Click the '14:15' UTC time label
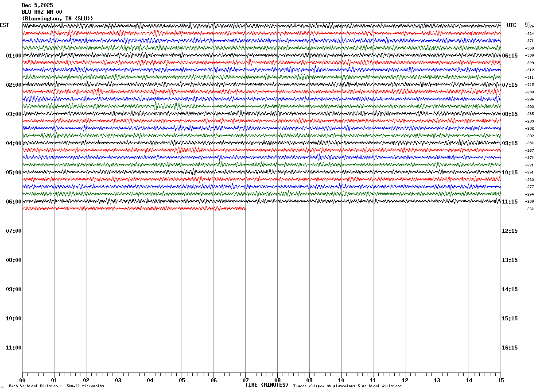The height and width of the screenshot is (392, 536). click(510, 289)
